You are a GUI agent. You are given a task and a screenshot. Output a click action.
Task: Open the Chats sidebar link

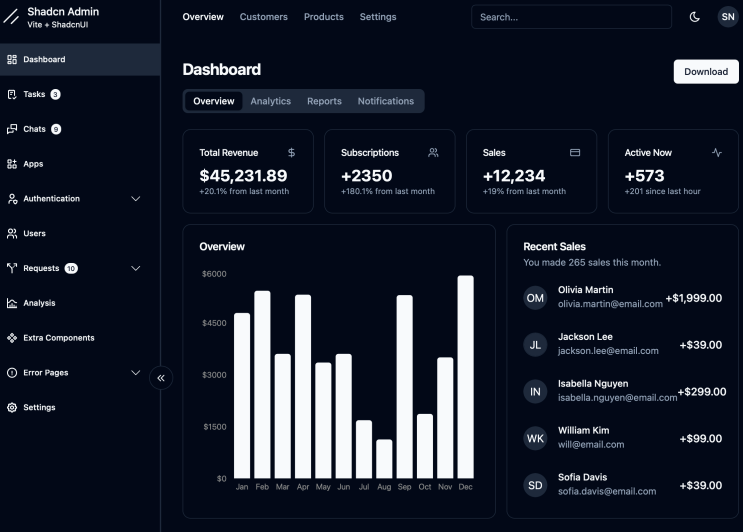(x=80, y=129)
